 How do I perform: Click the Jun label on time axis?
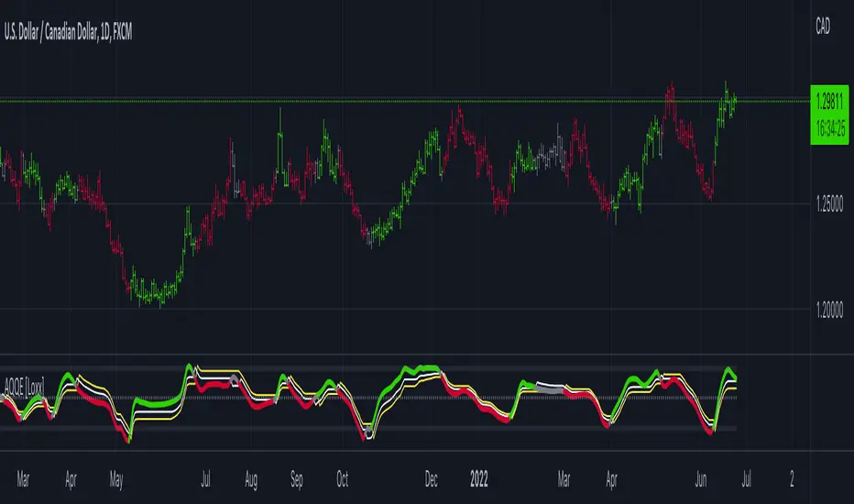[x=700, y=479]
